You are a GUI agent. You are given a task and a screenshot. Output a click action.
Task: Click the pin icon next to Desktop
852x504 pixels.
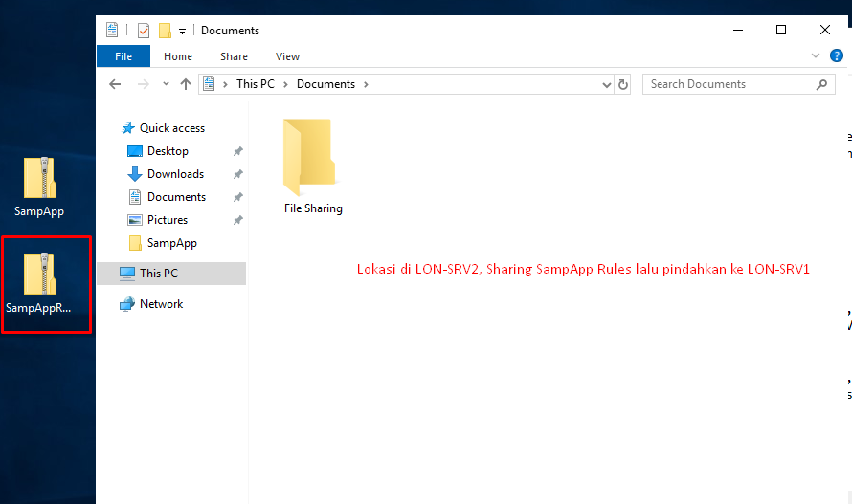(238, 151)
